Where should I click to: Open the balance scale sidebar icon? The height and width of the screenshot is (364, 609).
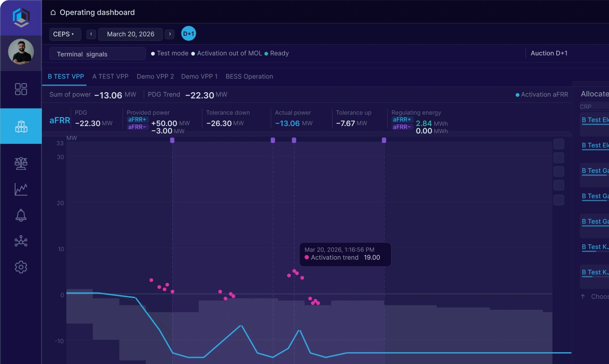point(21,163)
